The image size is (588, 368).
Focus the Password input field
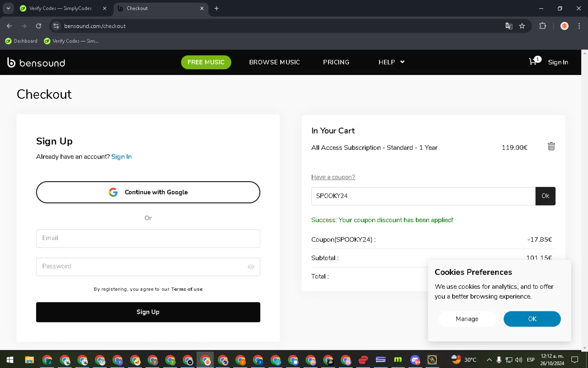148,267
